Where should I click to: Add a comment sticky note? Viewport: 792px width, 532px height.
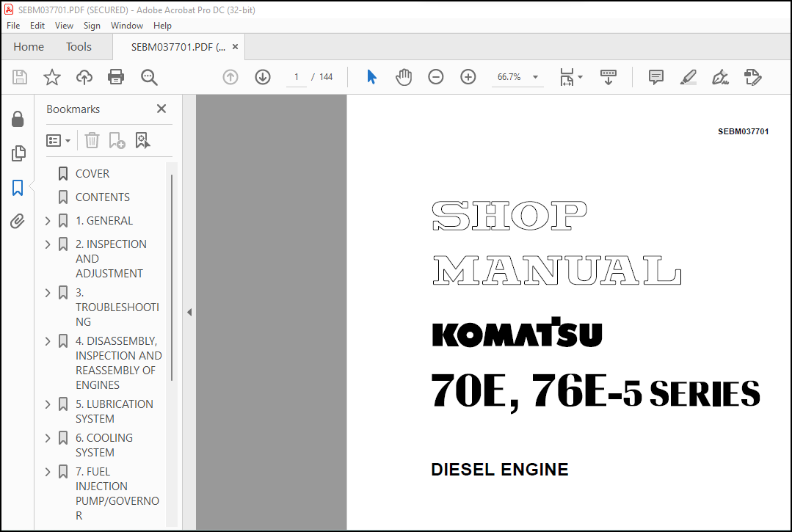click(655, 77)
